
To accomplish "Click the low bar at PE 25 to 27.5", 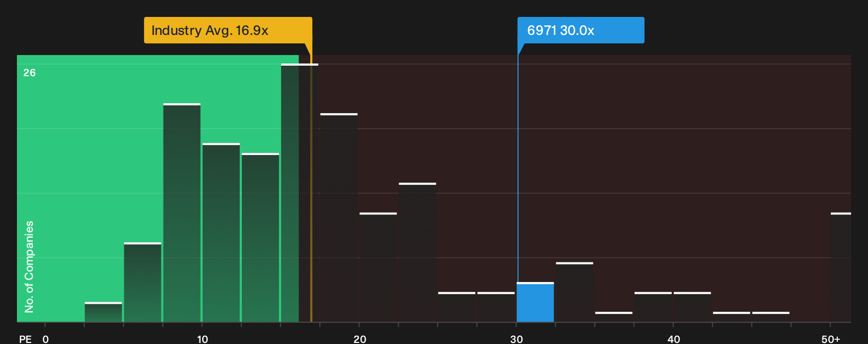I will 457,307.
